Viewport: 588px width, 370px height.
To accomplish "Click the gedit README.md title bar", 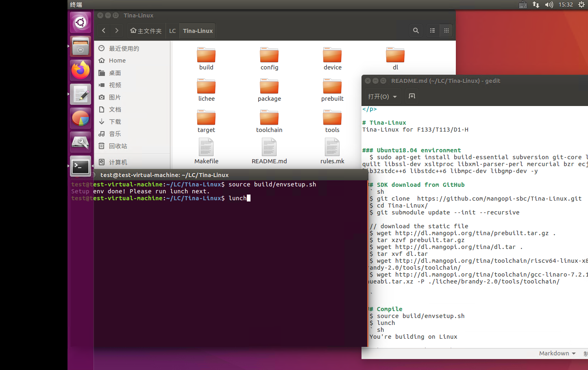I will pyautogui.click(x=475, y=81).
